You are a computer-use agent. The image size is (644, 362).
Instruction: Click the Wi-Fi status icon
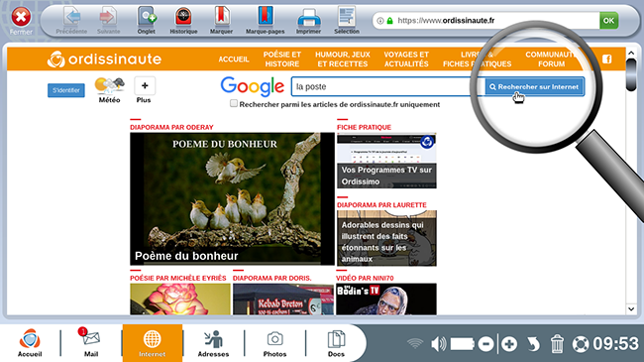tap(415, 343)
